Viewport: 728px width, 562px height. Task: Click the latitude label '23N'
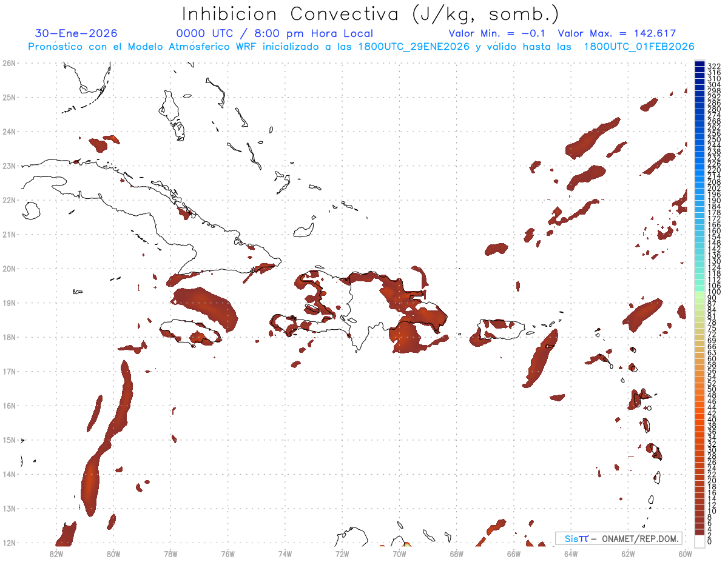(9, 166)
